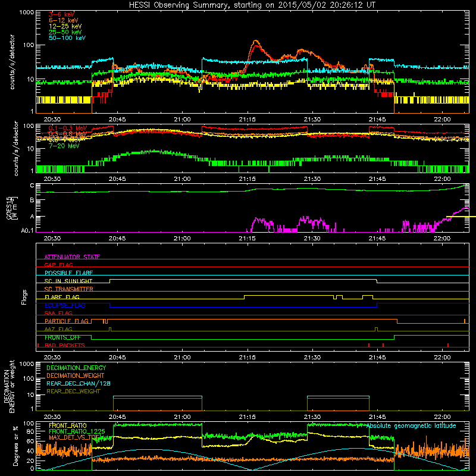
Task: Select the 50-100 keV legend label
Action: click(x=67, y=38)
